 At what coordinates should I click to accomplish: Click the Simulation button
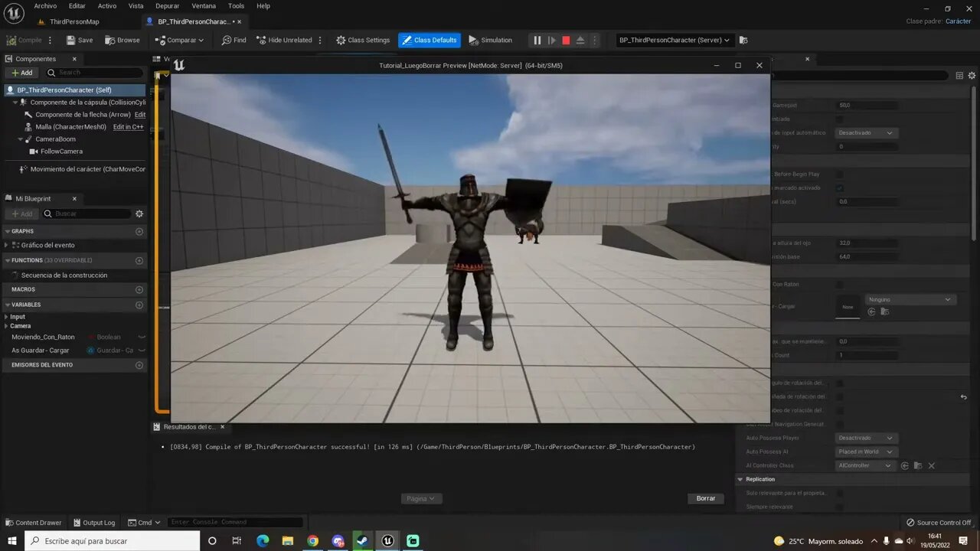(x=491, y=40)
